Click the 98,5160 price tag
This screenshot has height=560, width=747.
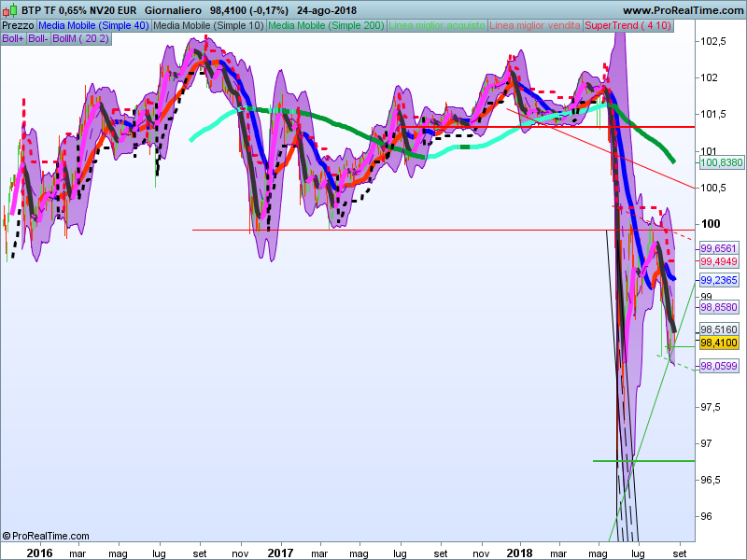point(719,329)
